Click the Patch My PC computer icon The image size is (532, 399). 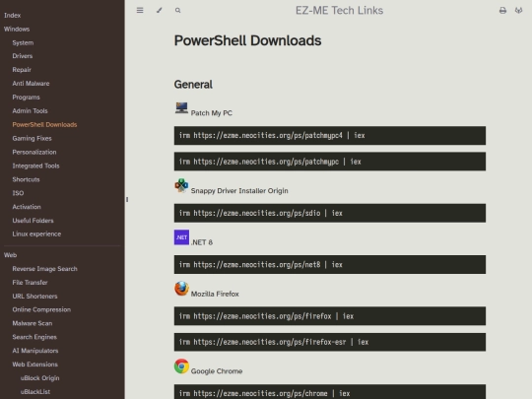coord(181,108)
